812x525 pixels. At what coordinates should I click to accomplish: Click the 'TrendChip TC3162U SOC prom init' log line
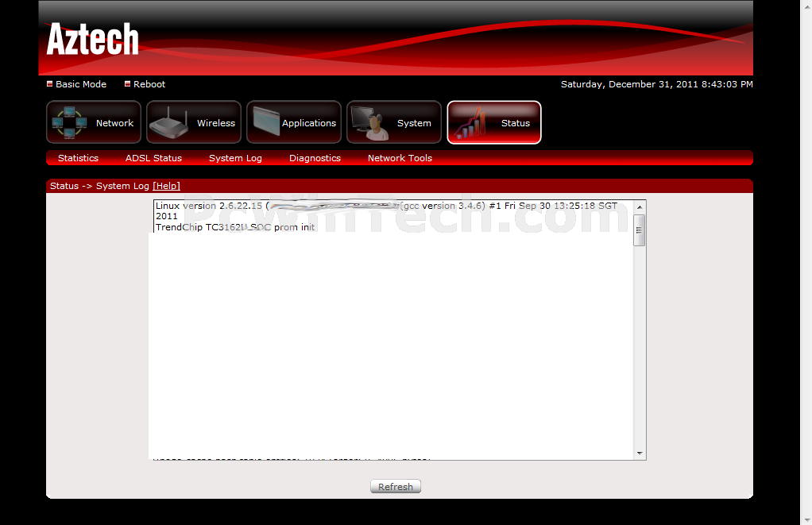(235, 227)
